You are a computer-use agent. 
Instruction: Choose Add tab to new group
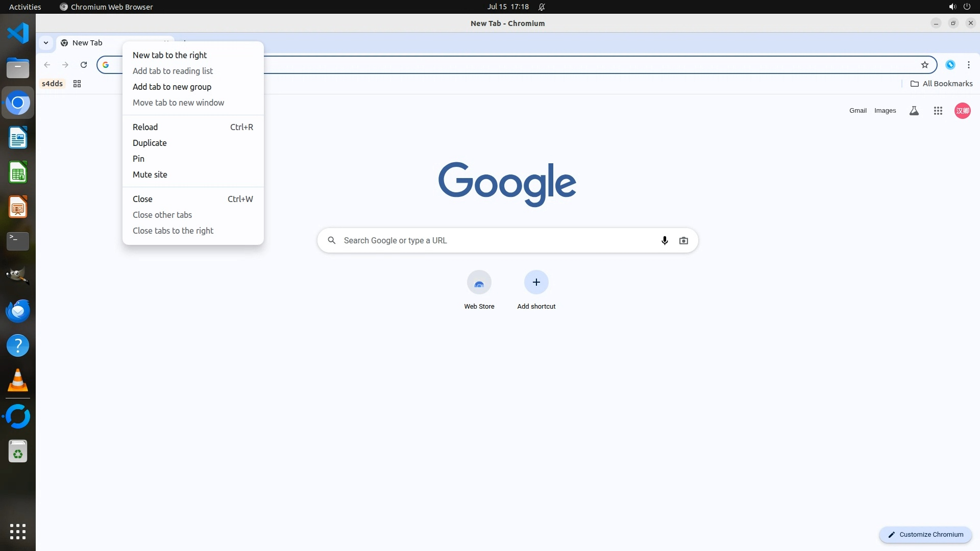point(171,87)
